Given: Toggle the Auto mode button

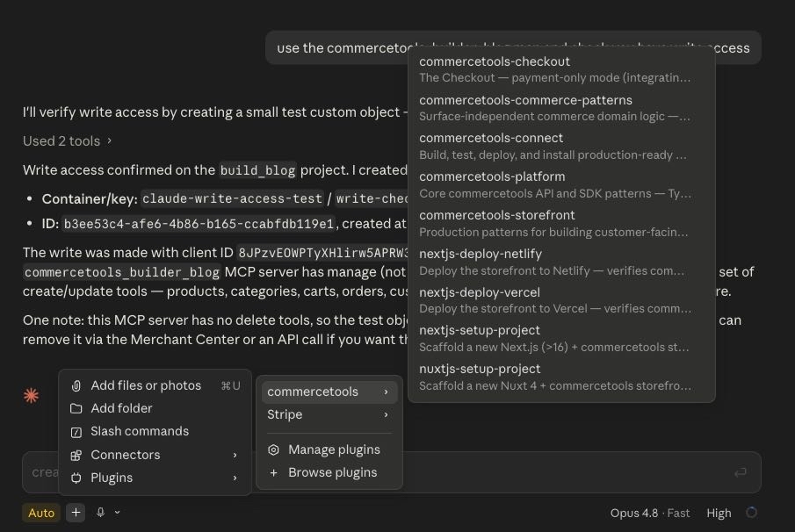Looking at the screenshot, I should tap(41, 513).
